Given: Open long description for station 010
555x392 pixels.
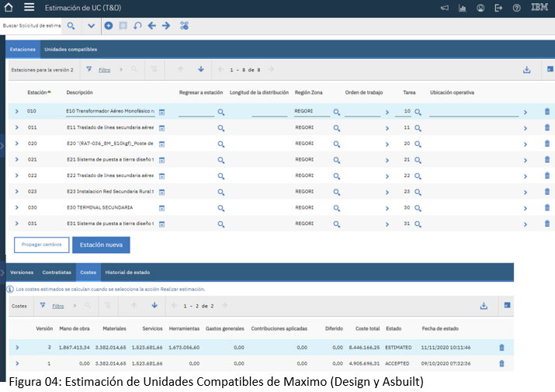Looking at the screenshot, I should click(161, 113).
